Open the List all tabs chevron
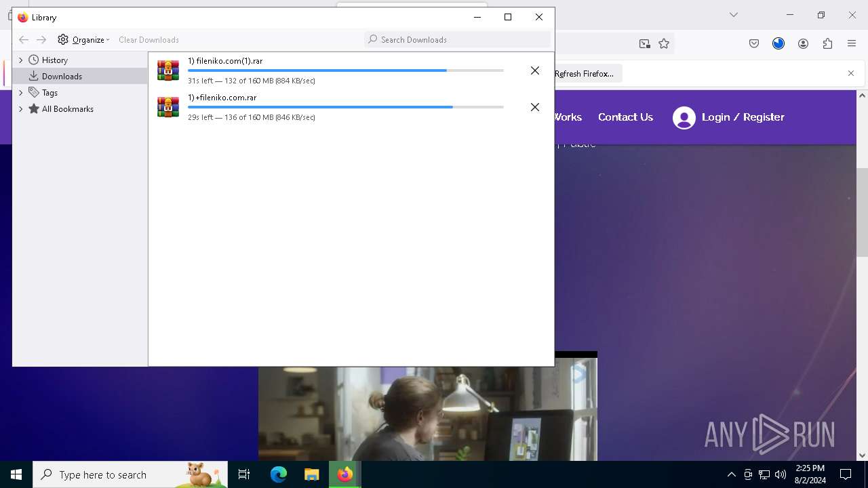Screen dimensions: 868x488 pos(734,15)
